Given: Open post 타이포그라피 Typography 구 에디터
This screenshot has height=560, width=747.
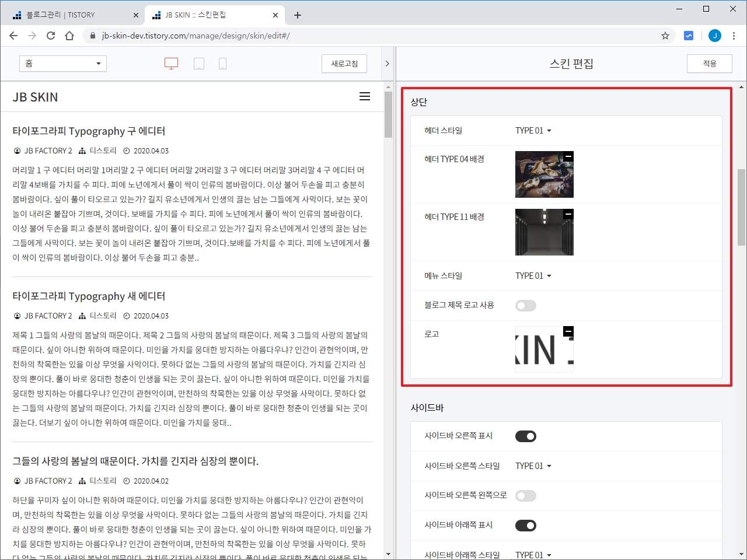Looking at the screenshot, I should pyautogui.click(x=89, y=131).
